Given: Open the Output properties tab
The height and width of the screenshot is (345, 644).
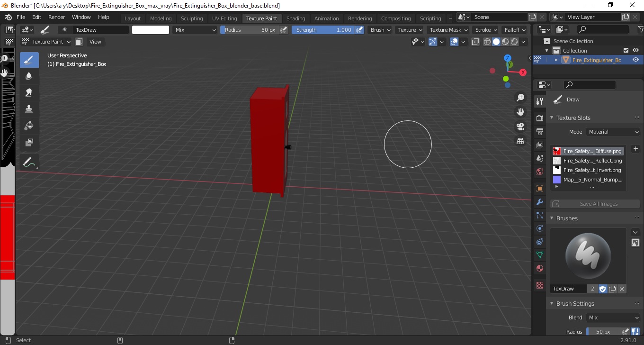Looking at the screenshot, I should (x=539, y=131).
